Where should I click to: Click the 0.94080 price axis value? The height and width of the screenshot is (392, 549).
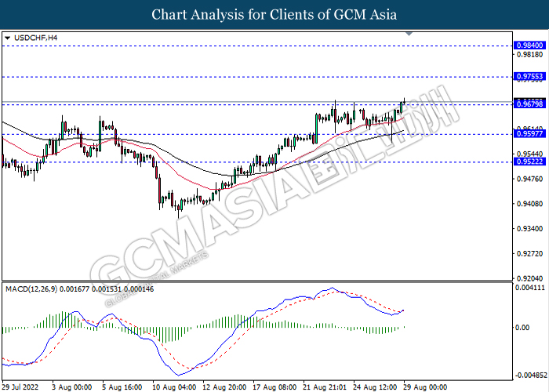[529, 204]
